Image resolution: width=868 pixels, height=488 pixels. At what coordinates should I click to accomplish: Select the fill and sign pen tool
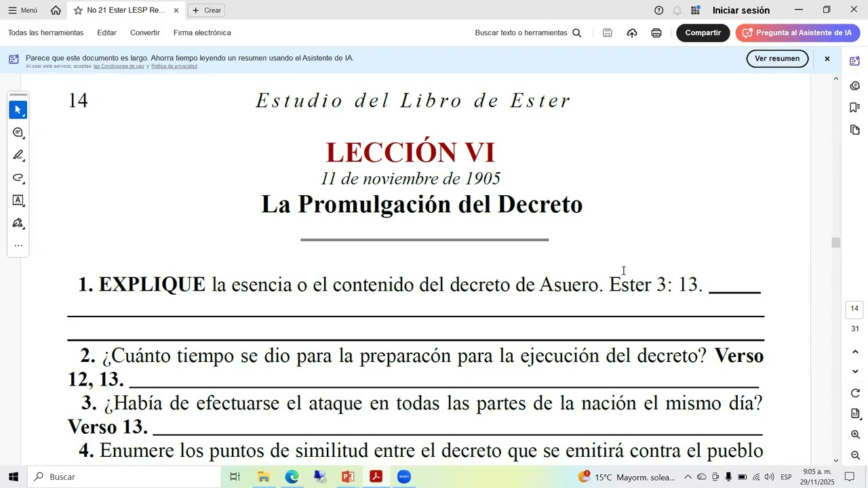click(x=18, y=223)
